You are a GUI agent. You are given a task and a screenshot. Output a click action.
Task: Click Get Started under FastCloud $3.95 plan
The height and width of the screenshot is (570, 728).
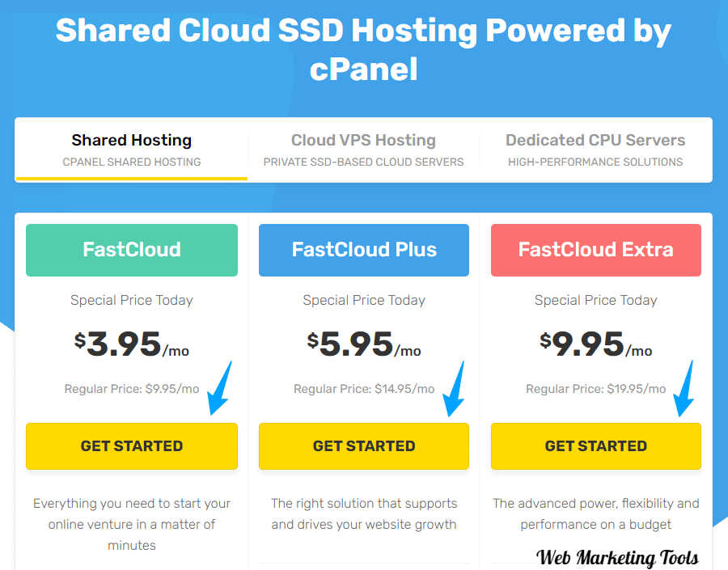[132, 446]
